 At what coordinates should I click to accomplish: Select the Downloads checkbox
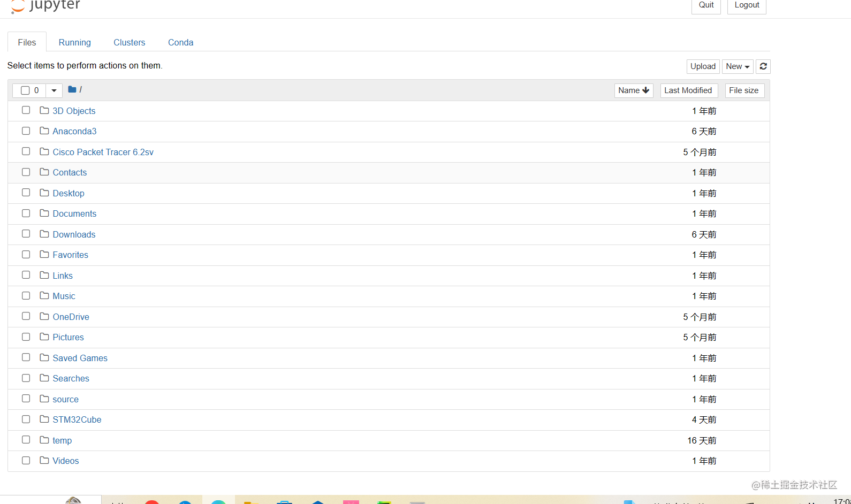pos(26,234)
